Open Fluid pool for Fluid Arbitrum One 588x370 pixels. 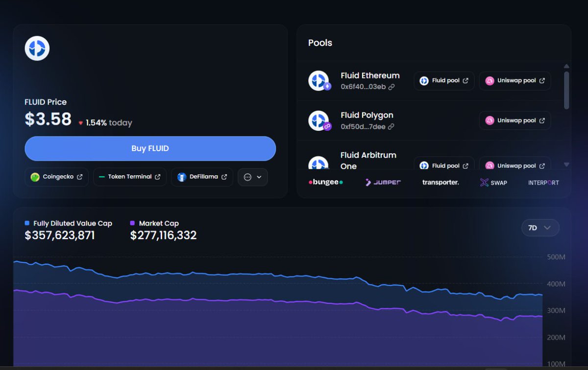click(x=444, y=163)
